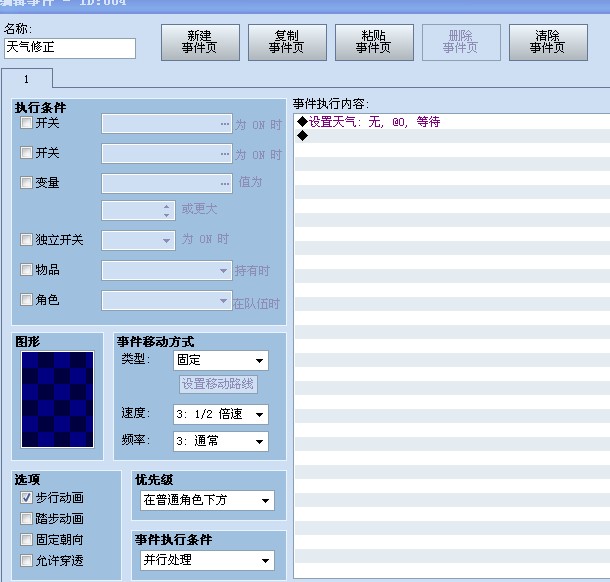Open the 角色 dropdown list
Screen dimensions: 610x582
point(167,300)
